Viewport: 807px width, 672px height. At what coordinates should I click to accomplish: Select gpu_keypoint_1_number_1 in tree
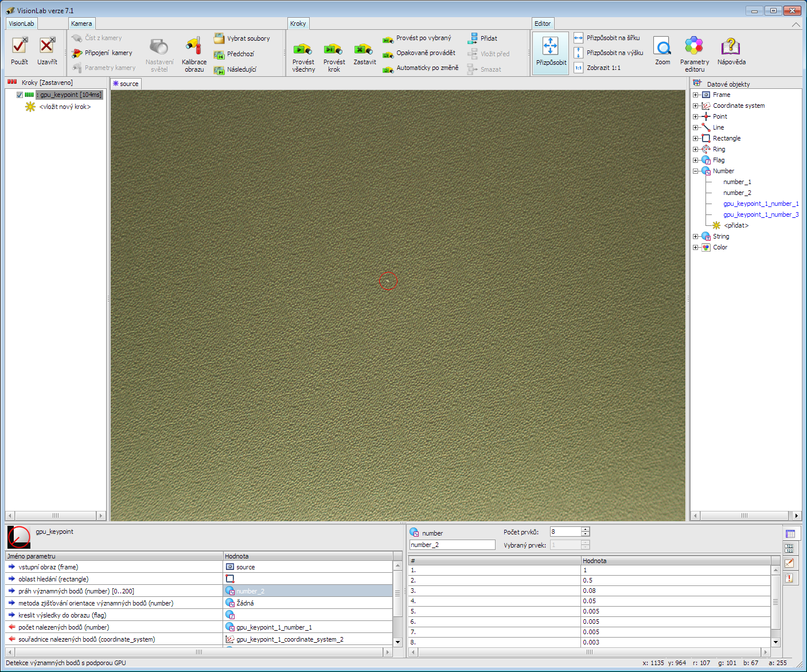(761, 204)
